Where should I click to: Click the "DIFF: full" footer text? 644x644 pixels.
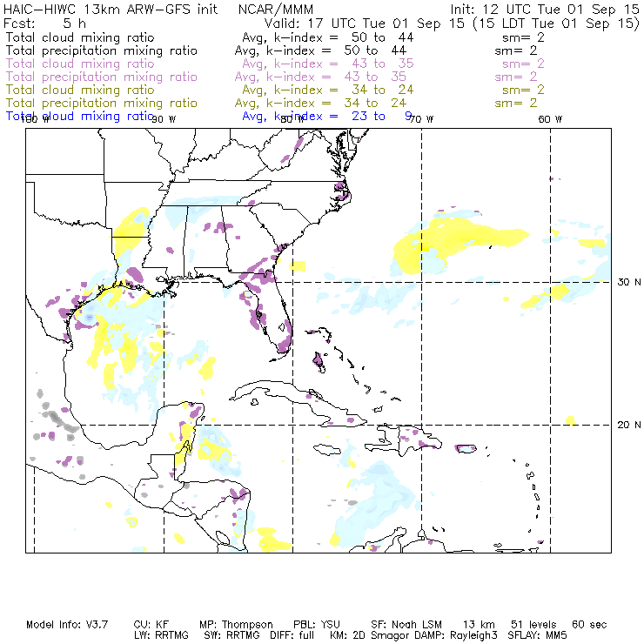pyautogui.click(x=292, y=635)
